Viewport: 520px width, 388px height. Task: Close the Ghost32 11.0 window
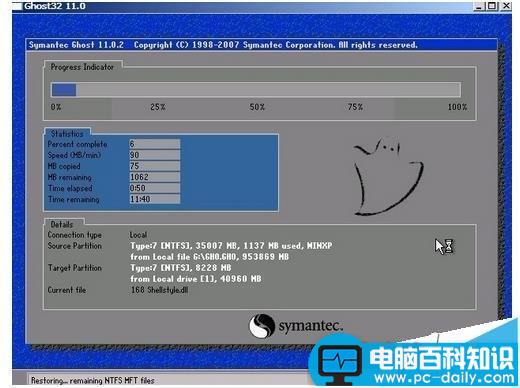point(506,6)
